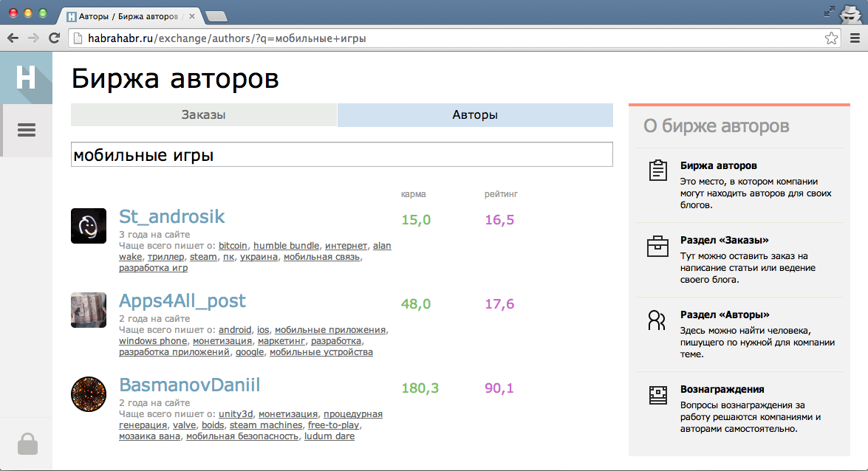Screen dimensions: 868x471
Task: Click the fullscreen arrows icon
Action: point(829,11)
